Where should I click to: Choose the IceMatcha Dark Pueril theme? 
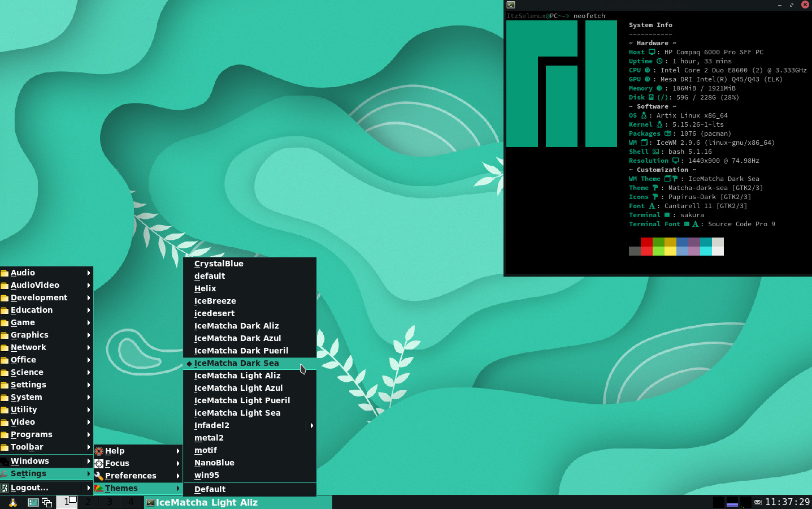250,351
